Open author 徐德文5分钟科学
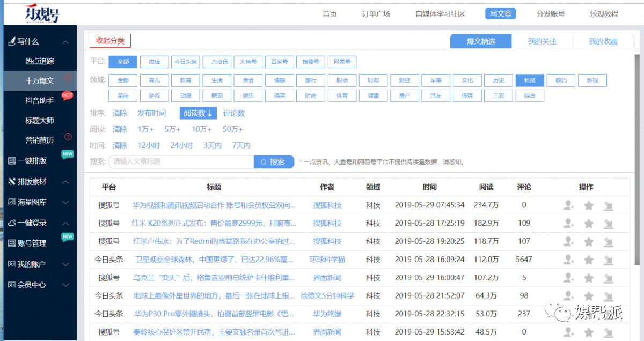The height and width of the screenshot is (341, 644). (327, 295)
